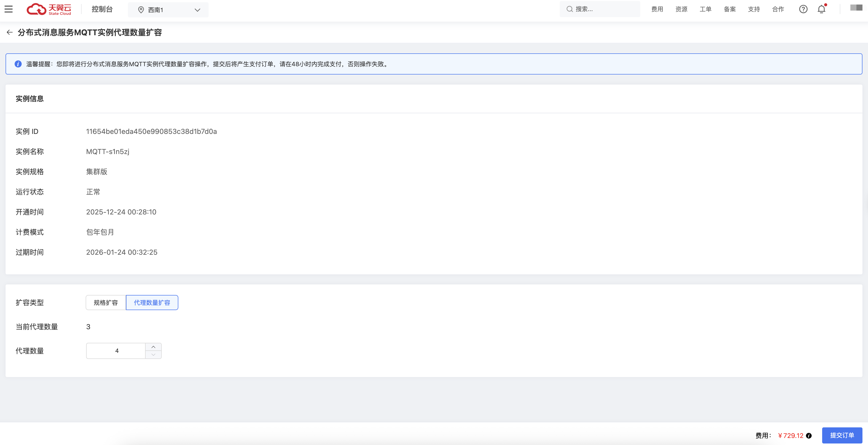Open the help question mark icon
The image size is (868, 445).
[803, 9]
